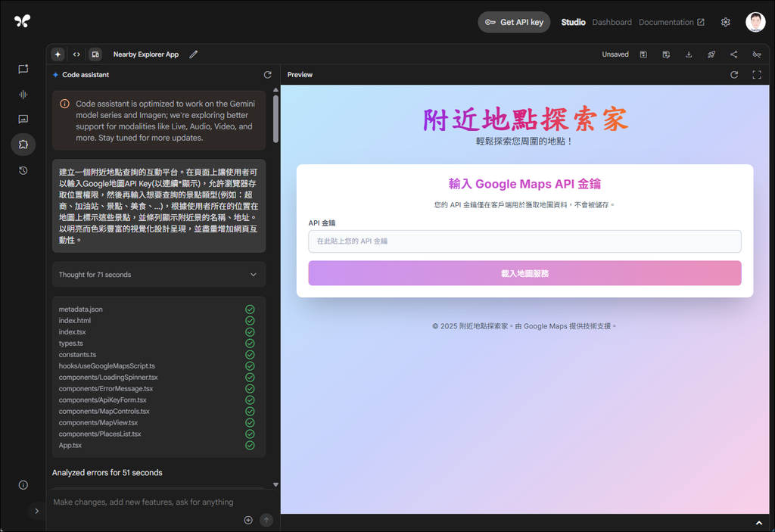This screenshot has width=775, height=532.
Task: Download the app with the download icon
Action: (x=689, y=54)
